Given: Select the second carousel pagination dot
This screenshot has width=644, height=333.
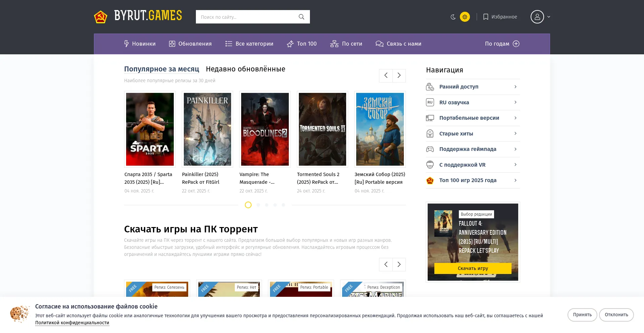Looking at the screenshot, I should (x=258, y=205).
